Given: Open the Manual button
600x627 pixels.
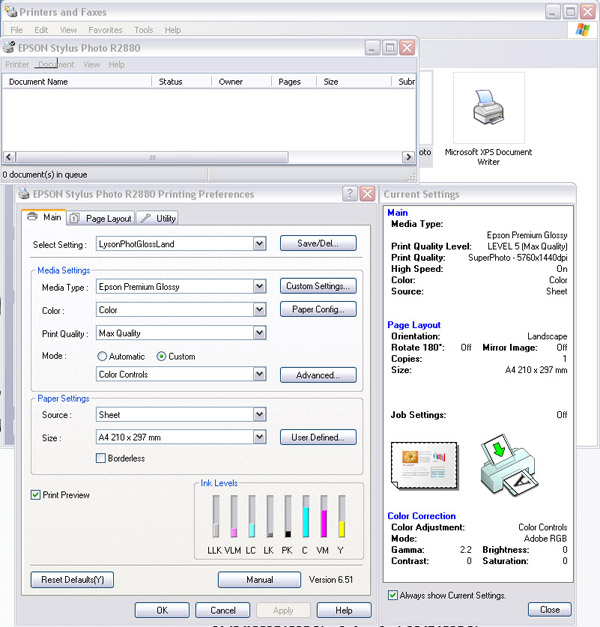Looking at the screenshot, I should [x=260, y=579].
